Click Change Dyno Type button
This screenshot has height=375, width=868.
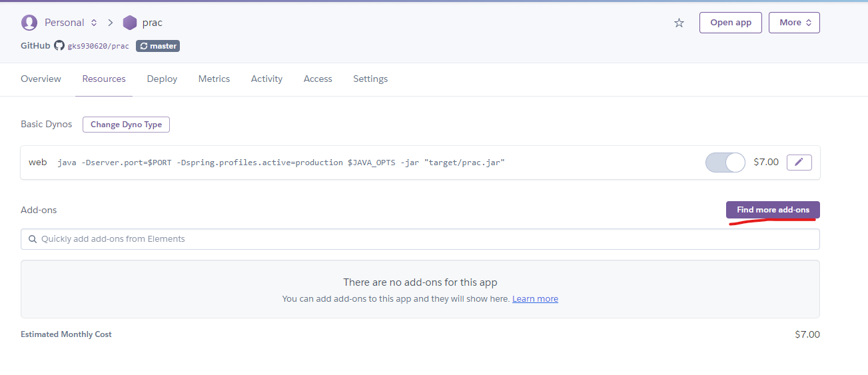[x=126, y=125]
